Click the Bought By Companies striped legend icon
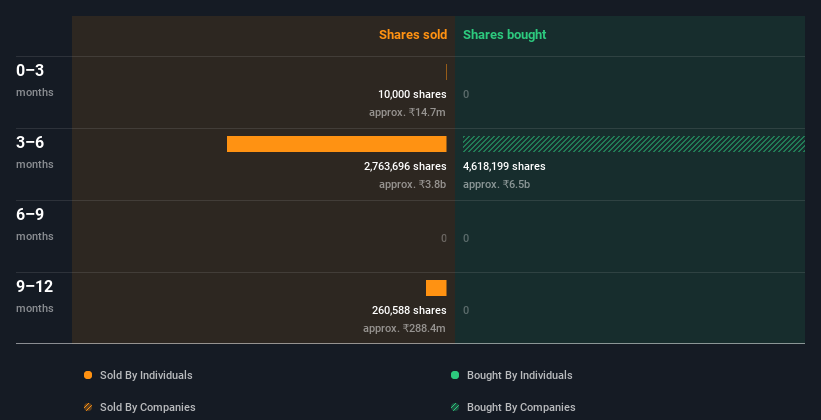The height and width of the screenshot is (420, 821). (455, 407)
